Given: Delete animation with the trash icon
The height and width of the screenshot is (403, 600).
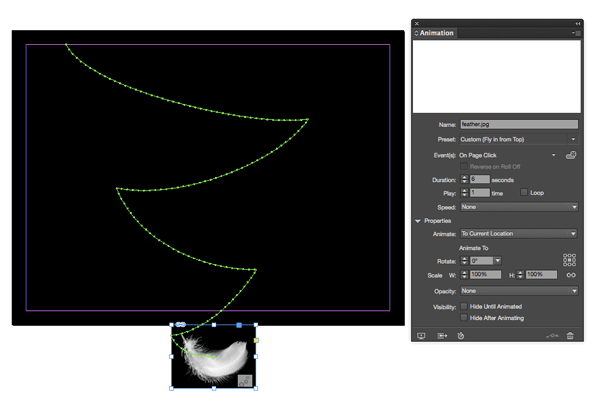Looking at the screenshot, I should pos(570,336).
